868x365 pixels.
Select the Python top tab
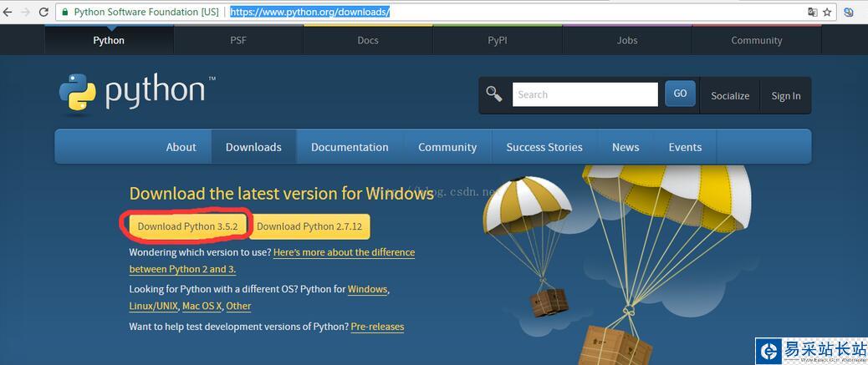109,40
